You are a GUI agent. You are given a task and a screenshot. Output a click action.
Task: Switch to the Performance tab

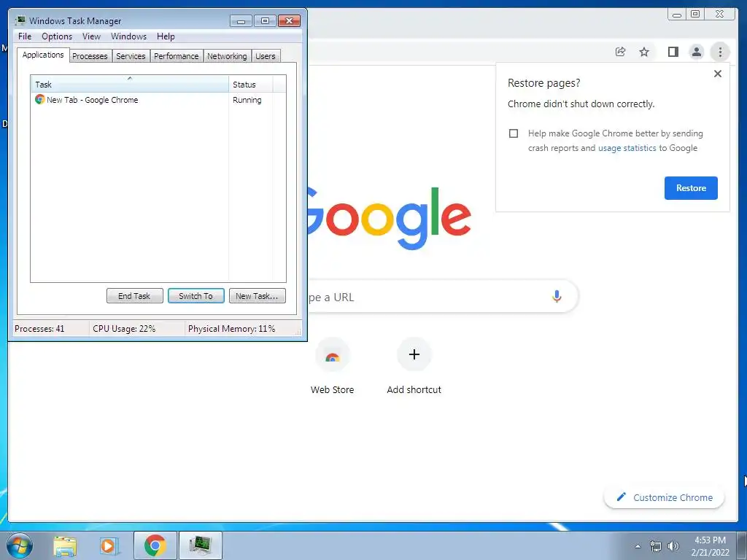[x=177, y=56]
